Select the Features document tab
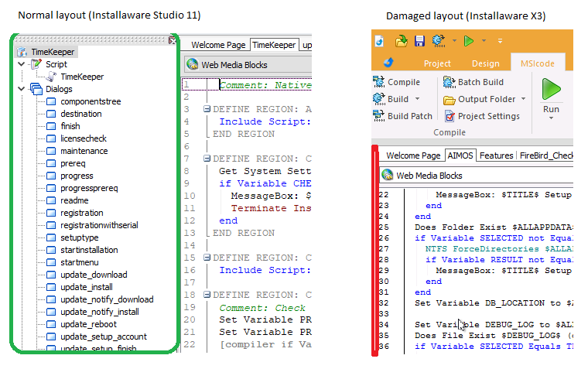 496,155
